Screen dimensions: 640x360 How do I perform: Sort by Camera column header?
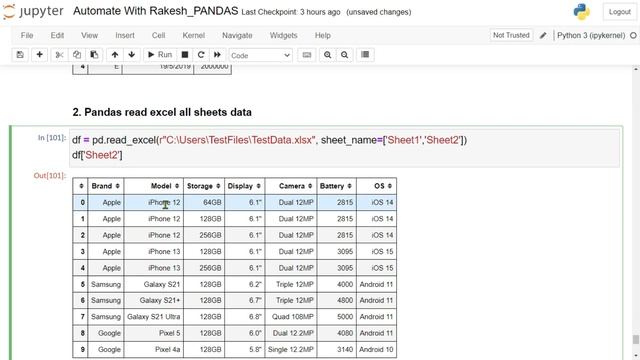point(291,186)
